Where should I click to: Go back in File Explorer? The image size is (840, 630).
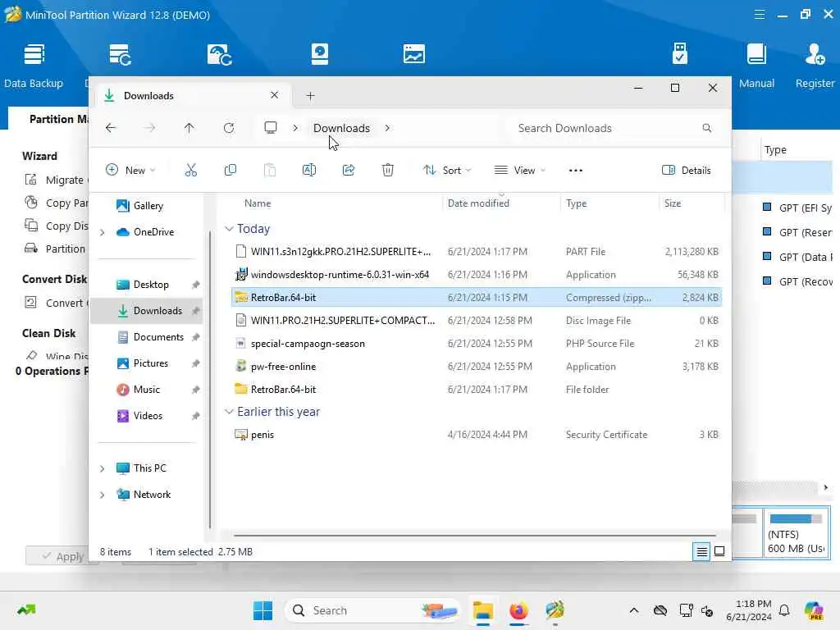click(111, 128)
